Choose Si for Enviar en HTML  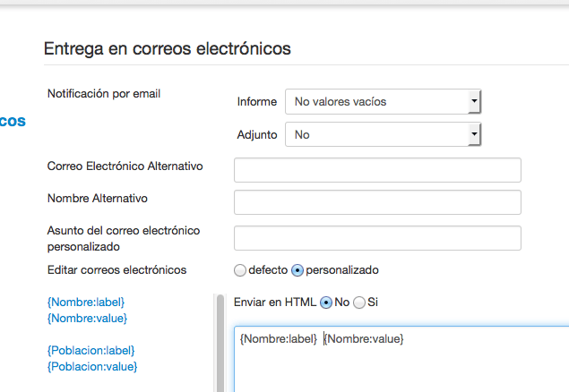click(x=359, y=303)
